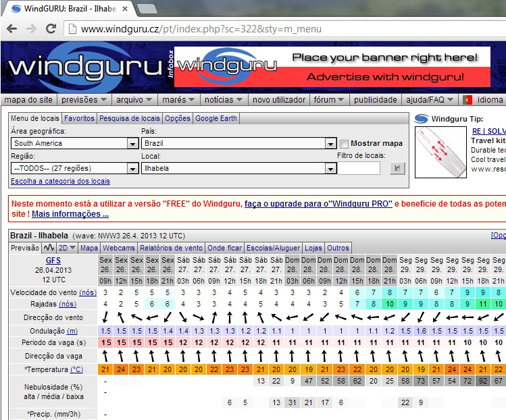
Task: Click the cloud cover cell '92'
Action: (483, 381)
